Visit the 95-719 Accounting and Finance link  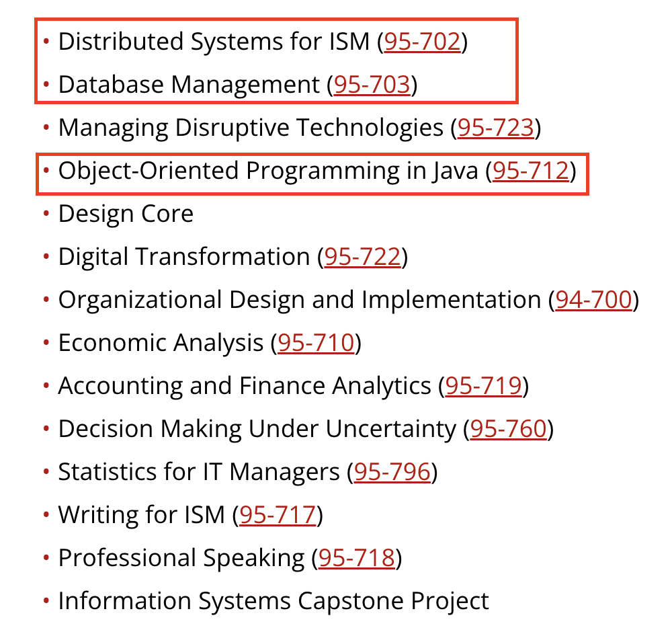click(483, 386)
